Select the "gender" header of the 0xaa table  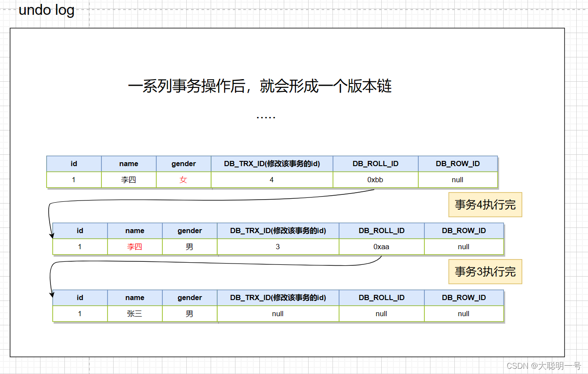pyautogui.click(x=190, y=231)
